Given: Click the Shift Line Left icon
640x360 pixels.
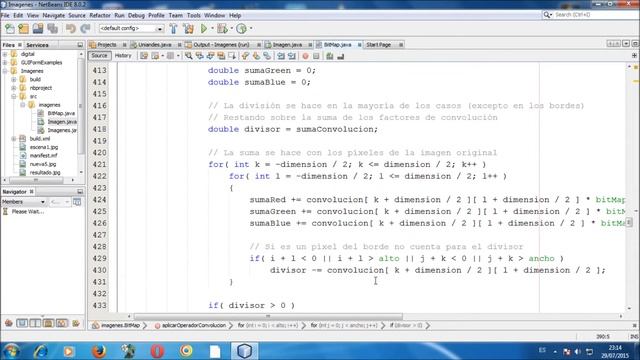Looking at the screenshot, I should [281, 56].
